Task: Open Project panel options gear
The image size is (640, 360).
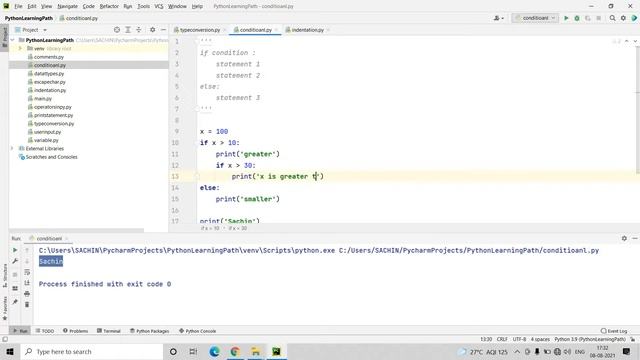Action: 152,30
